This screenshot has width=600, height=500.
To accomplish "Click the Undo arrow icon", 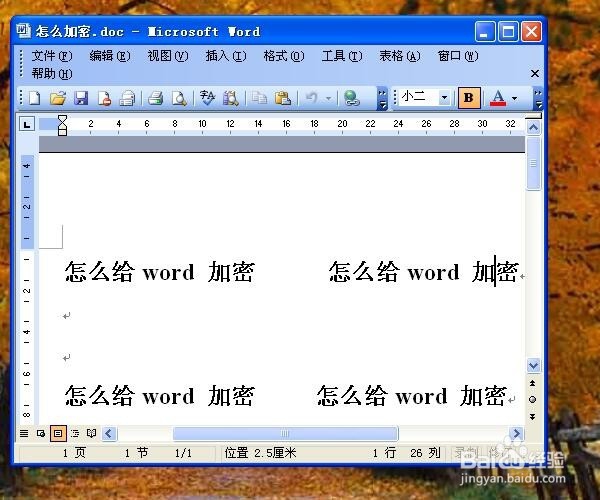I will tap(311, 98).
